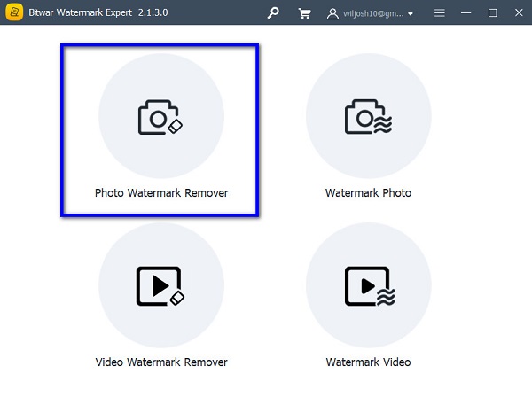Open the Photo Watermark Remover tool icon

161,116
